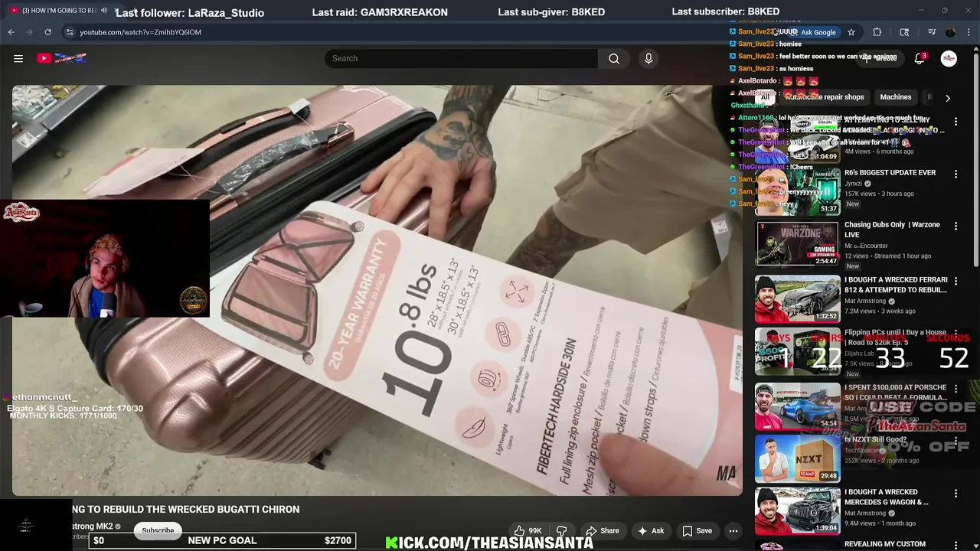This screenshot has width=980, height=551.
Task: Open the Is NZXT Still Good thumbnail
Action: pos(798,458)
